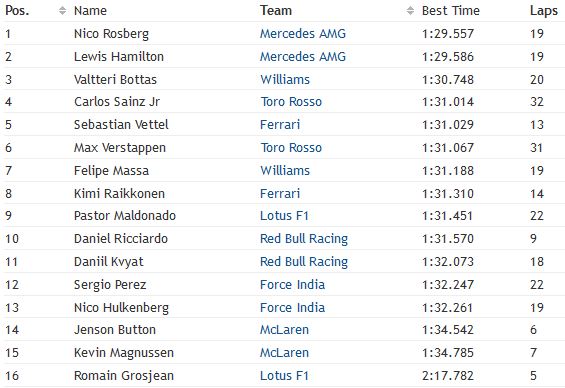This screenshot has width=565, height=388.
Task: Open McLaren link in Kevin Magnussen row
Action: [284, 353]
